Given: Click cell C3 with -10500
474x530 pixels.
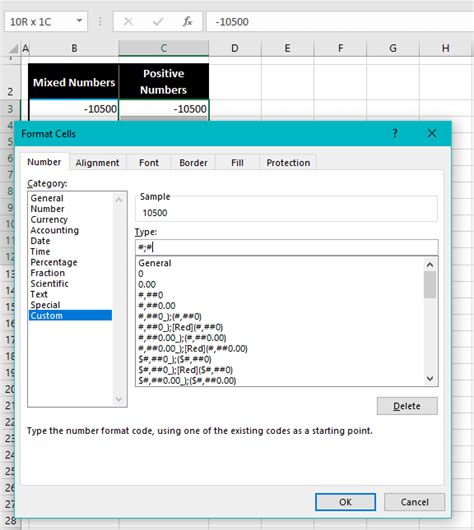Looking at the screenshot, I should 164,109.
